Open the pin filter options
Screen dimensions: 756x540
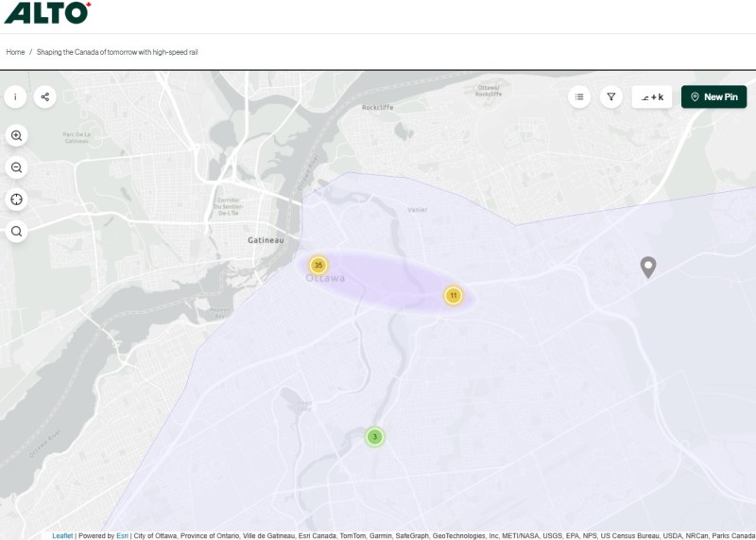611,96
